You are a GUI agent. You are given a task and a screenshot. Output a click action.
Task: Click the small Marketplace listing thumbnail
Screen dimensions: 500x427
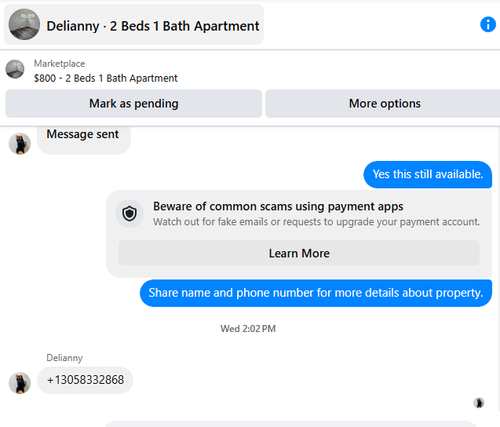click(x=15, y=69)
